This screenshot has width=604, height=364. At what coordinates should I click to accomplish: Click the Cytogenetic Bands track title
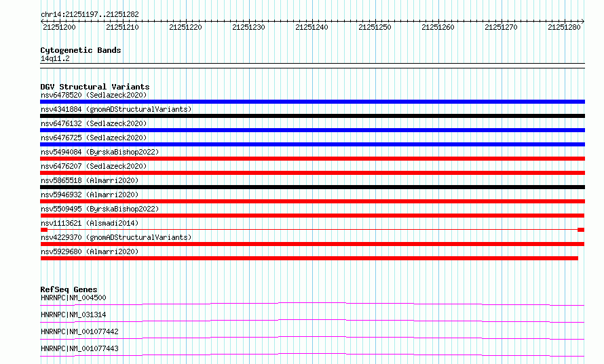click(x=81, y=50)
